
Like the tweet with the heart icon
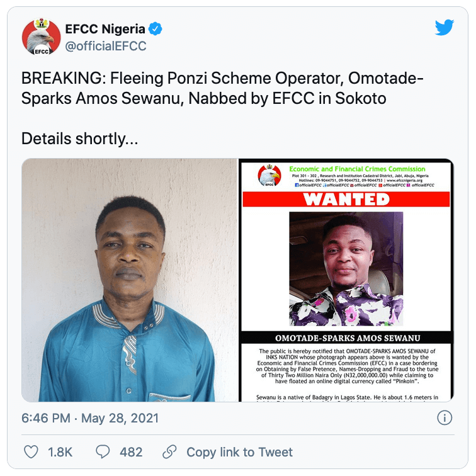click(31, 451)
